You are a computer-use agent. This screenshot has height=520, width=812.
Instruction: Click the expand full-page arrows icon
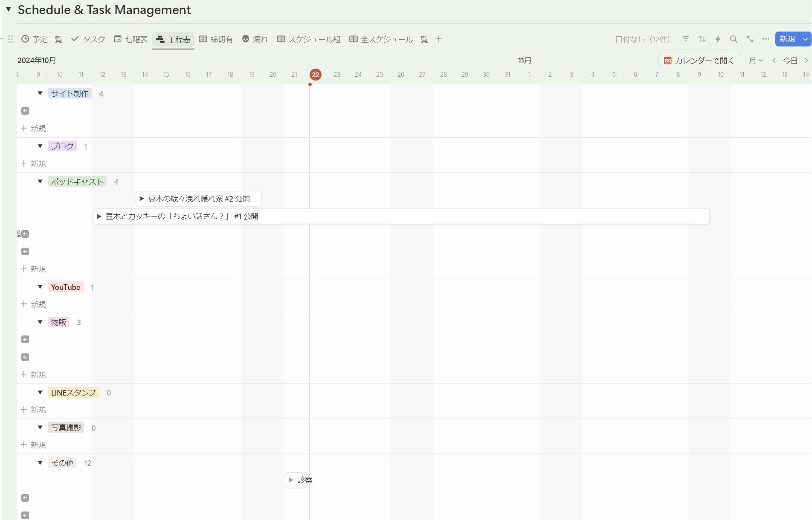coord(750,39)
